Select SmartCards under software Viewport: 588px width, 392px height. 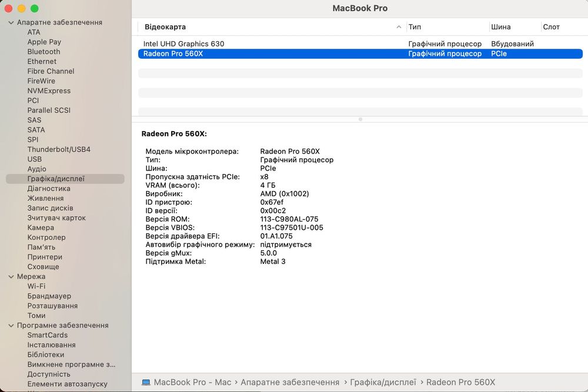click(47, 335)
